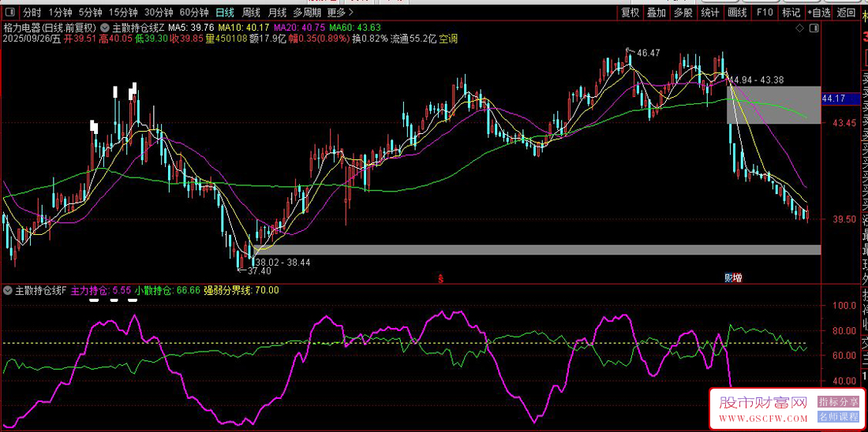Expand the 主散持仓线F sub-indicator dropdown

click(x=8, y=290)
